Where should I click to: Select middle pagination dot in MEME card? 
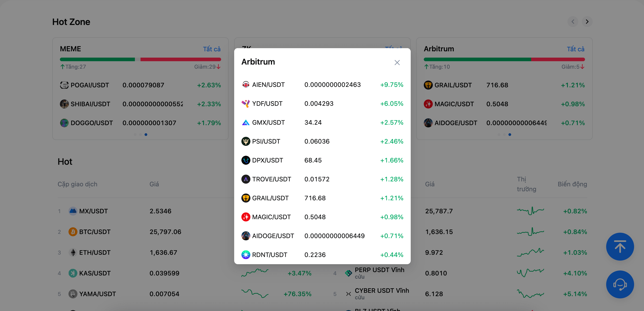click(x=141, y=135)
